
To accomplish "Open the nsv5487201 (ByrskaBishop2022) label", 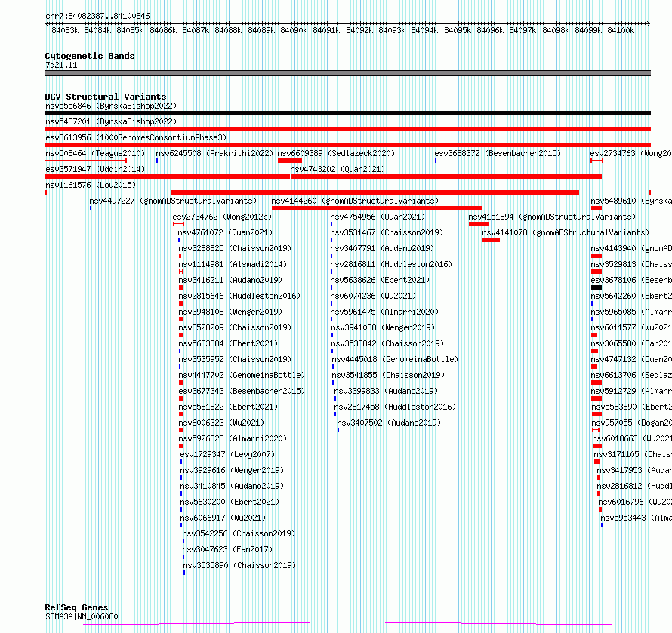I will [x=111, y=121].
